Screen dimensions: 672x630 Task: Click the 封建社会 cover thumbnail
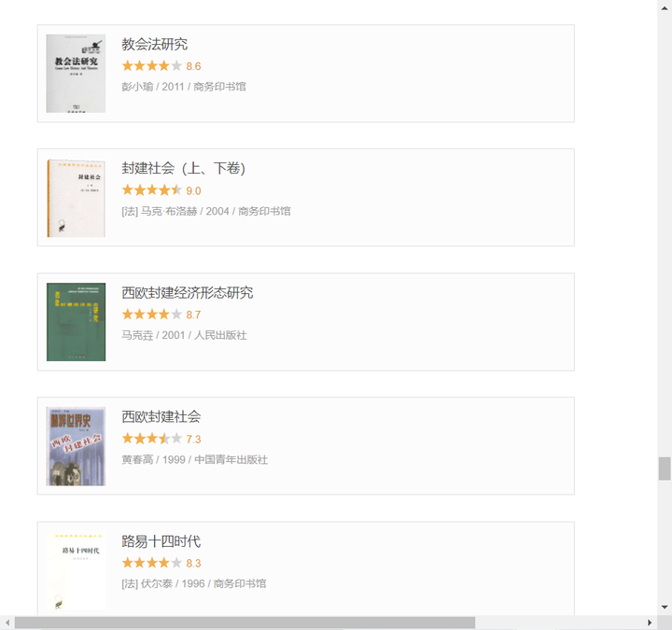pos(76,198)
